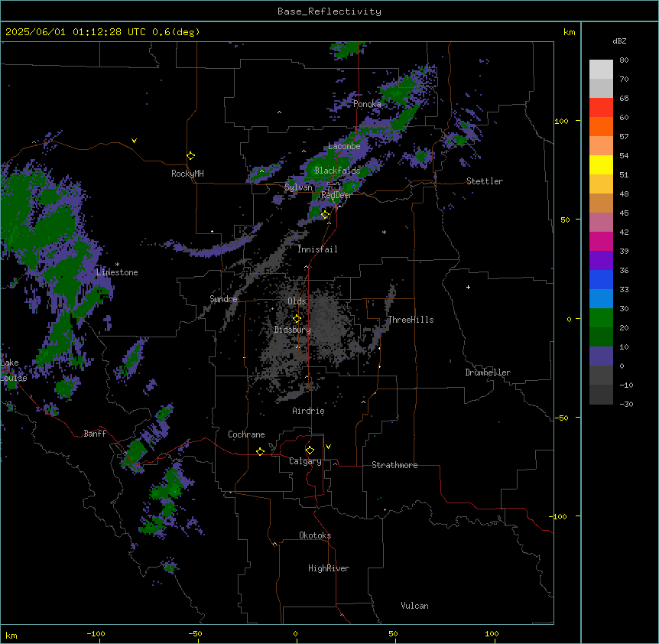Click the Didsbury city label
659x644 pixels.
[293, 330]
